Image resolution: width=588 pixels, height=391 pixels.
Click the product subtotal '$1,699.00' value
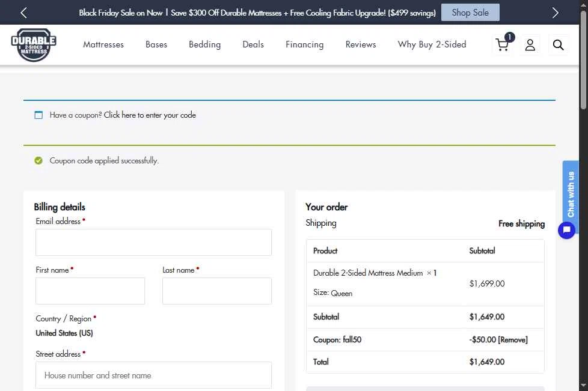pyautogui.click(x=487, y=283)
